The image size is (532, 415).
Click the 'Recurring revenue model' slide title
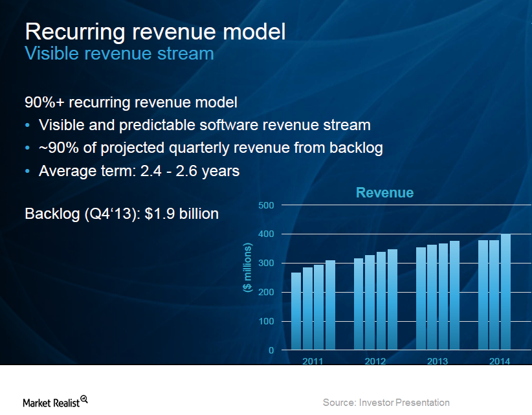pyautogui.click(x=155, y=32)
